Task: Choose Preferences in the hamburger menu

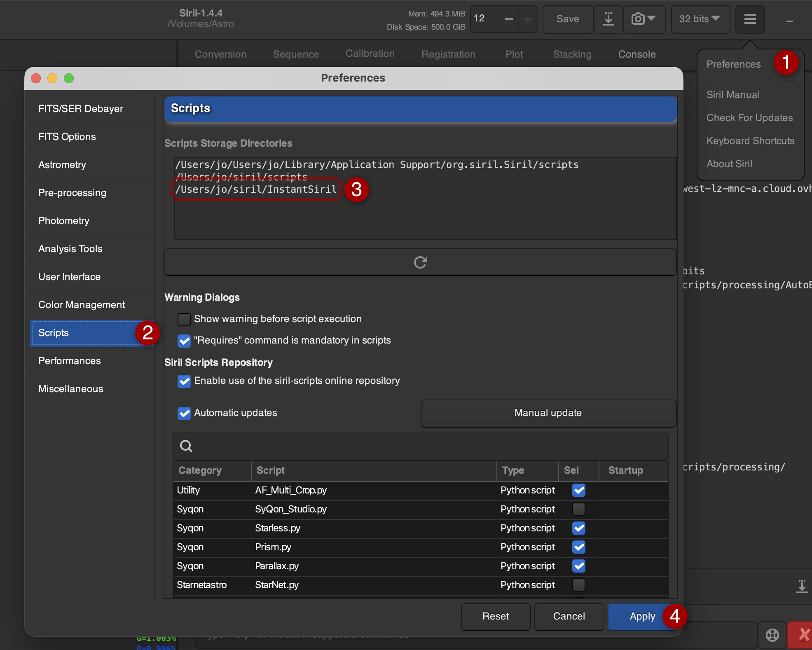Action: (x=733, y=64)
